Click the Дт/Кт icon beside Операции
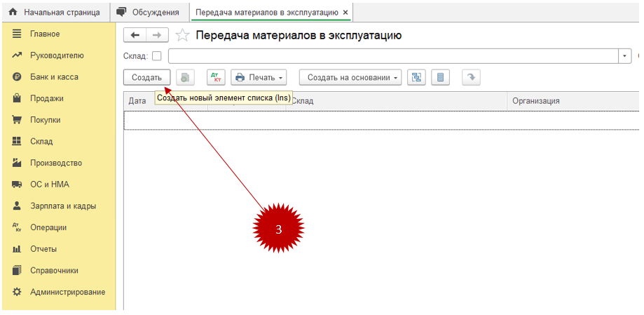Viewport: 644px width, 315px height. pyautogui.click(x=16, y=227)
